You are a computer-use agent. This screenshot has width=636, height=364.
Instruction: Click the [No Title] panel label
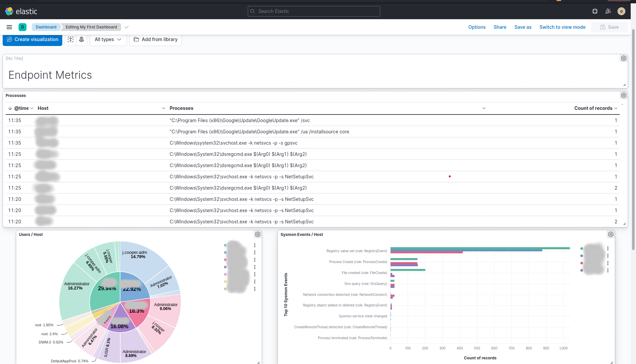point(14,59)
